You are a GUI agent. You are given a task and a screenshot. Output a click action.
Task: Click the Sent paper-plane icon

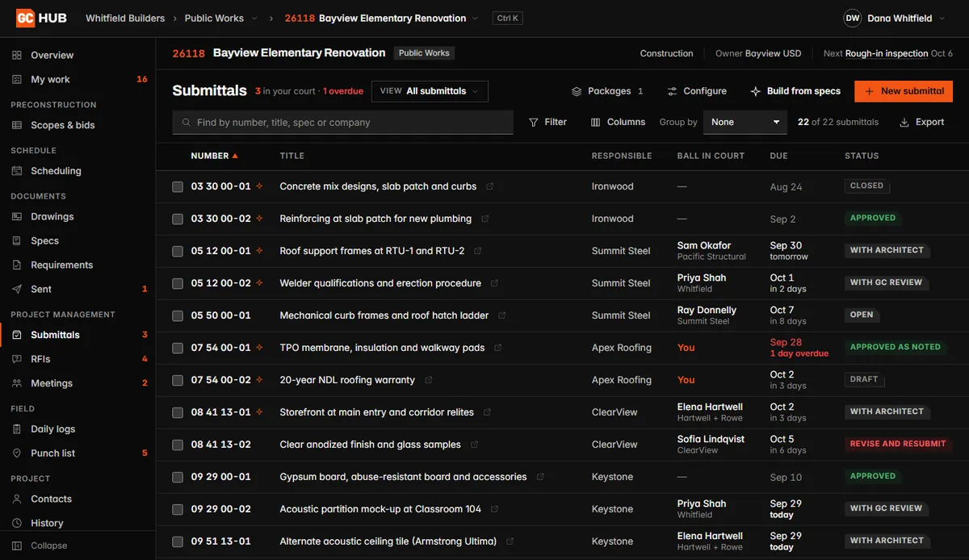(17, 289)
